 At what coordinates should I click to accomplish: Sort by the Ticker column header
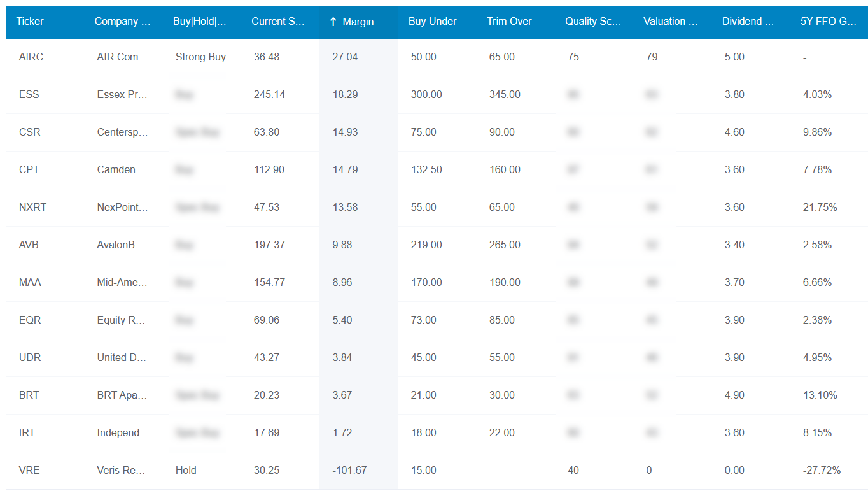pos(30,22)
